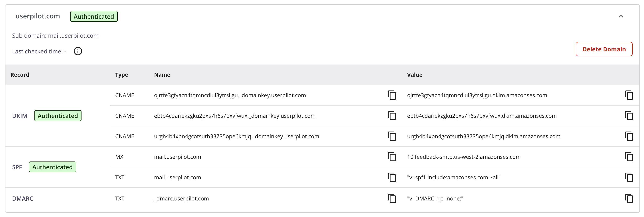Copy name _dmarc.userpilot.com
644x217 pixels.
[392, 199]
